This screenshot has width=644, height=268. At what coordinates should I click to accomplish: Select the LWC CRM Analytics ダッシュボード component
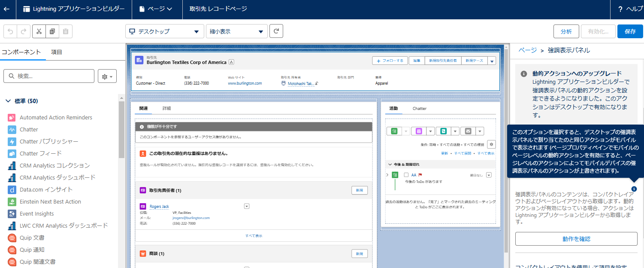[x=64, y=225]
